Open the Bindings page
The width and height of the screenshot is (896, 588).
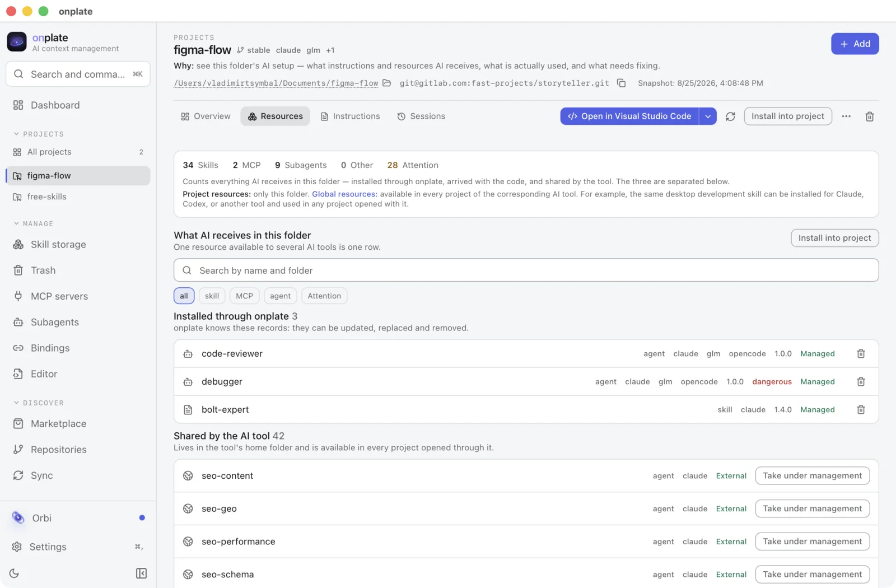pos(78,348)
